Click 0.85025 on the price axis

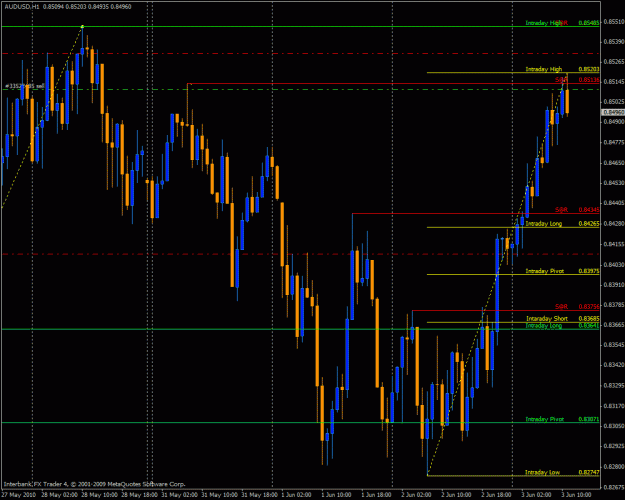614,102
